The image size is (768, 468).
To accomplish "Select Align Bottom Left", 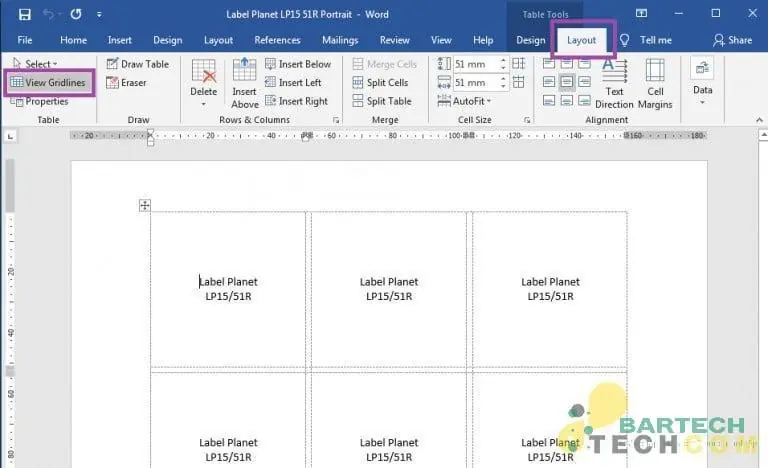I will 549,100.
